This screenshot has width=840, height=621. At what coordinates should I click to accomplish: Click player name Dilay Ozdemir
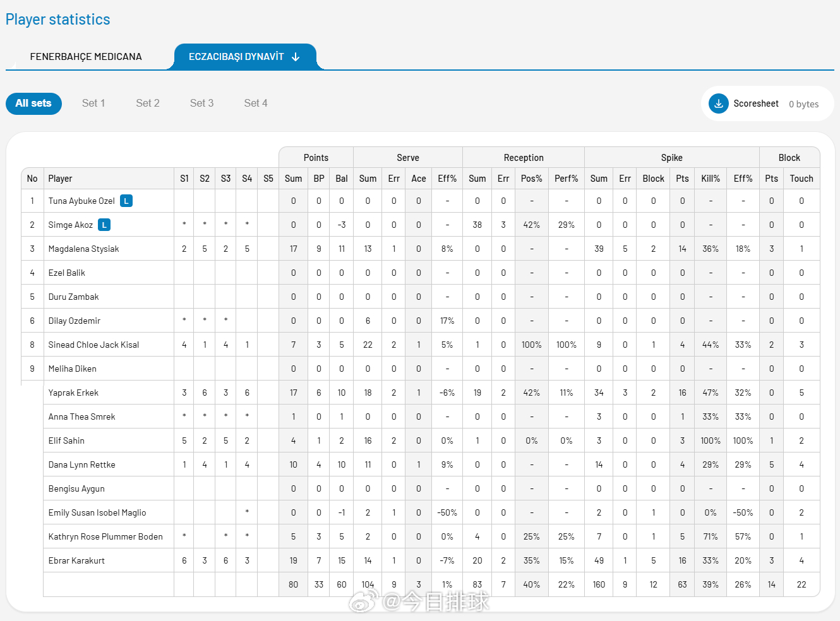click(75, 321)
